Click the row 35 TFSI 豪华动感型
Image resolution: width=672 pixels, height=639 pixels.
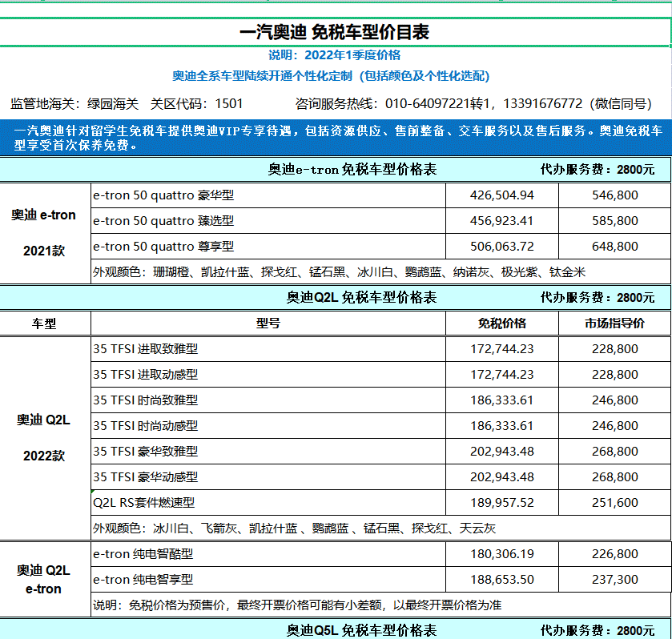[x=268, y=477]
